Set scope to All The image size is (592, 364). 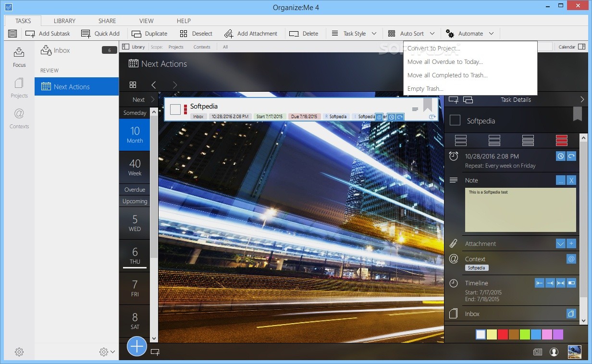point(225,47)
